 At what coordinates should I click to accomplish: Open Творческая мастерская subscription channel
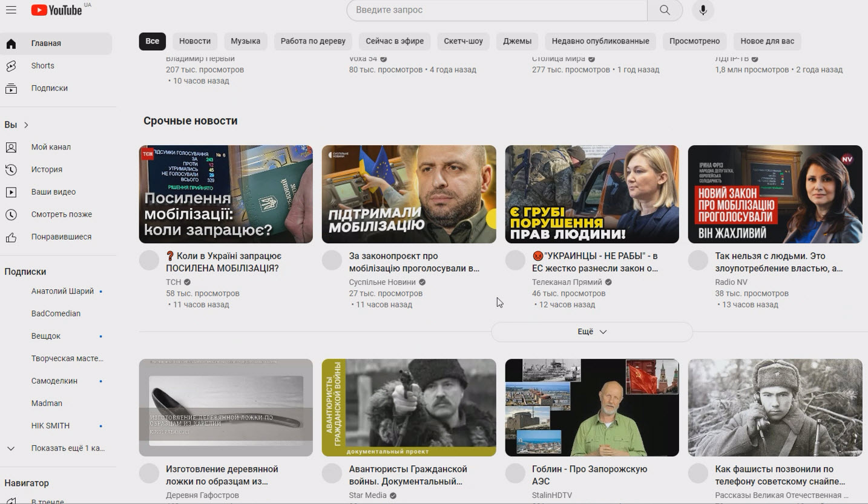[56, 358]
